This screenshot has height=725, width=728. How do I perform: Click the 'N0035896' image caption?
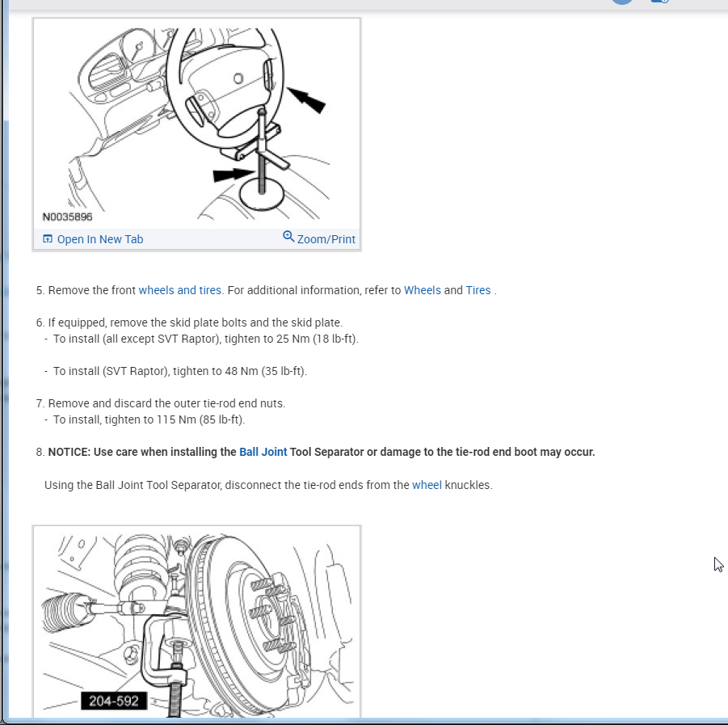tap(67, 217)
